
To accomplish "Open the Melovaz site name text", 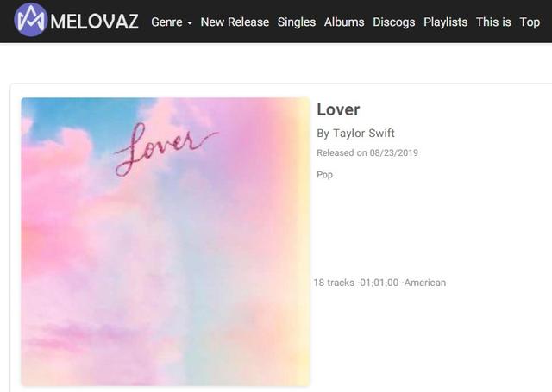I will pos(94,22).
